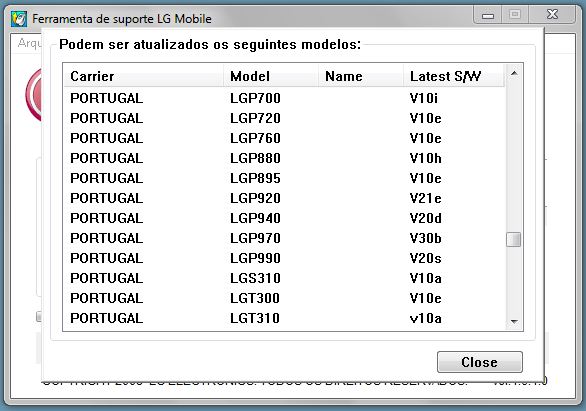Click the V21e software version cell
The height and width of the screenshot is (411, 586).
pyautogui.click(x=426, y=198)
